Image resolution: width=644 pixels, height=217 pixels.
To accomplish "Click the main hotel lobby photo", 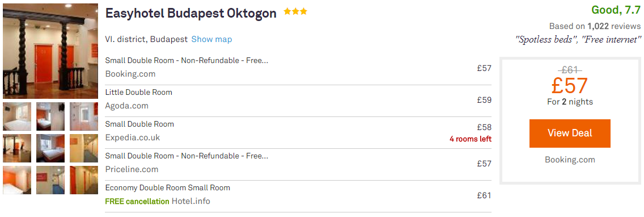I will [x=50, y=51].
